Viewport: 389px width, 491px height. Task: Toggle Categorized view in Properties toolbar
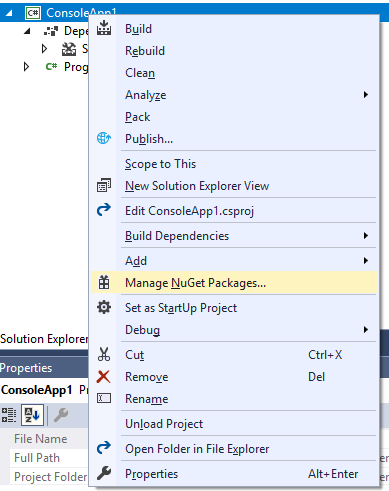coord(9,415)
